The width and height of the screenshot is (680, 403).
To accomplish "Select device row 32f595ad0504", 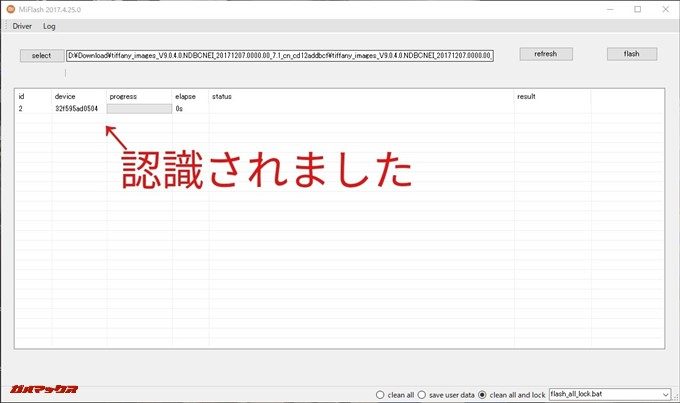I will click(76, 108).
